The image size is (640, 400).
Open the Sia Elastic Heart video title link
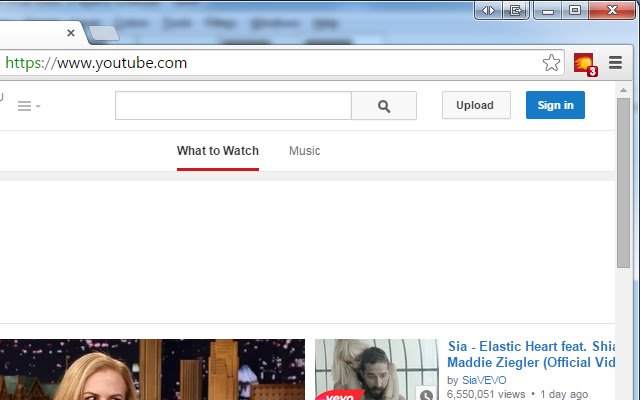pyautogui.click(x=531, y=354)
